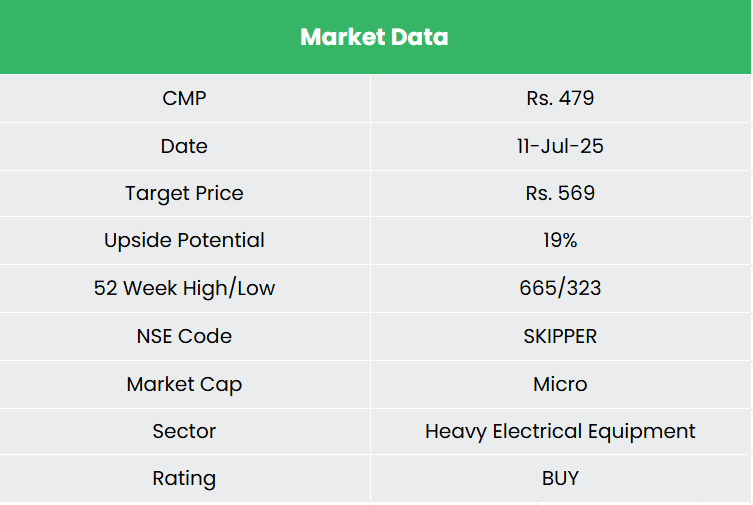This screenshot has height=505, width=753.
Task: Click the 11-Jul-25 date value
Action: 560,146
